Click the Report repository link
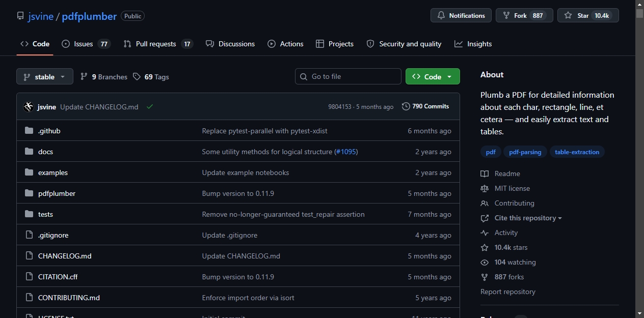Viewport: 644px width, 318px height. point(508,292)
